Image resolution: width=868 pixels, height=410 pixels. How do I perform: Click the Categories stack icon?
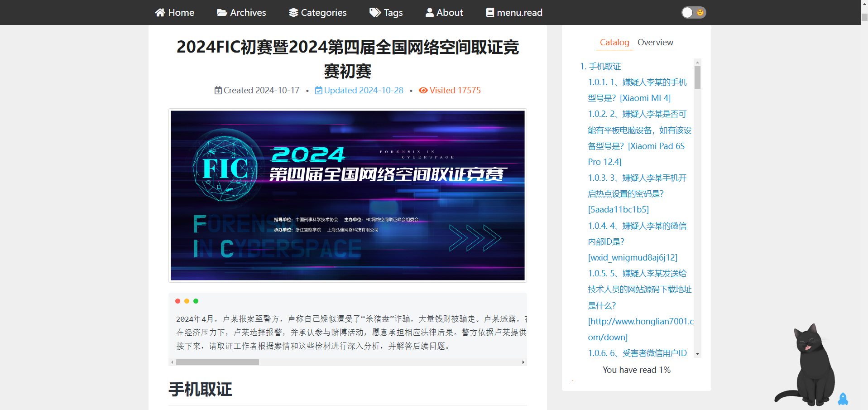click(x=293, y=13)
